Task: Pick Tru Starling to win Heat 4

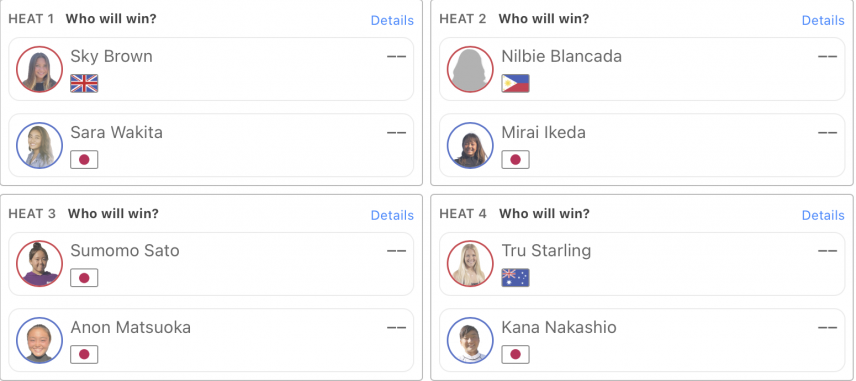Action: [x=642, y=264]
